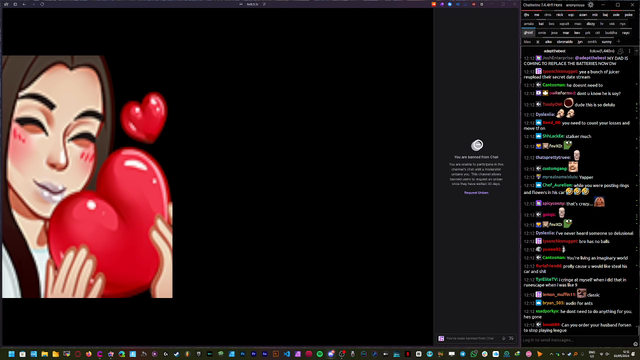Open Discord from the taskbar
640x360 pixels.
click(x=331, y=354)
